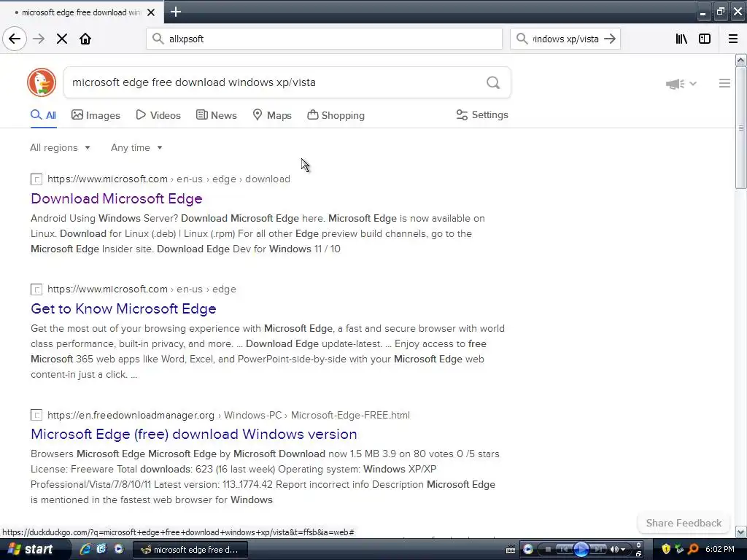747x560 pixels.
Task: Stop loading the current page
Action: point(62,39)
